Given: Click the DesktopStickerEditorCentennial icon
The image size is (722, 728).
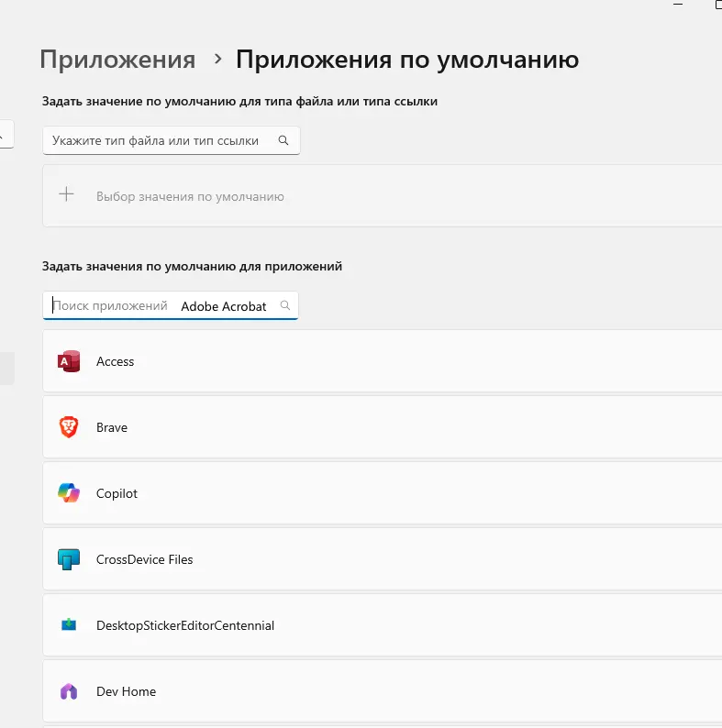Looking at the screenshot, I should [69, 625].
